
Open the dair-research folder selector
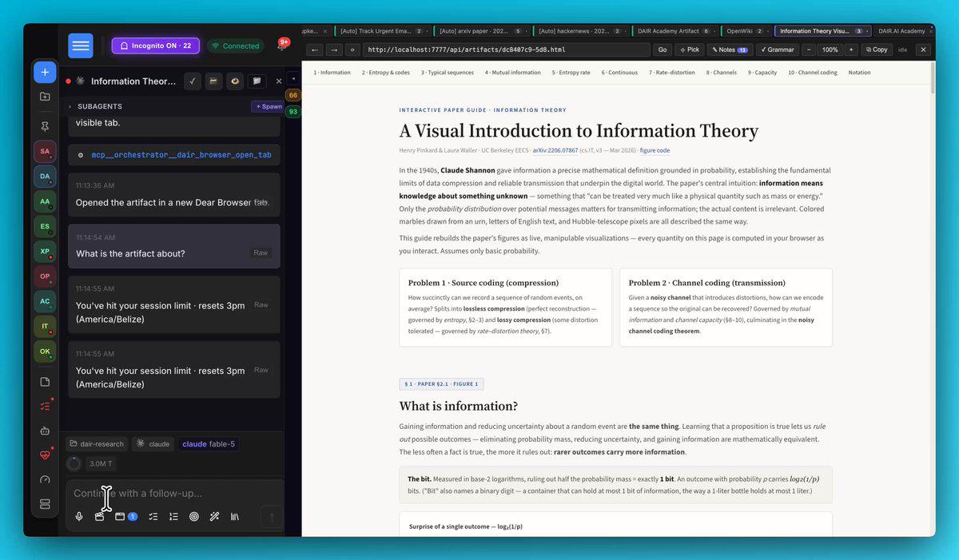(x=96, y=444)
